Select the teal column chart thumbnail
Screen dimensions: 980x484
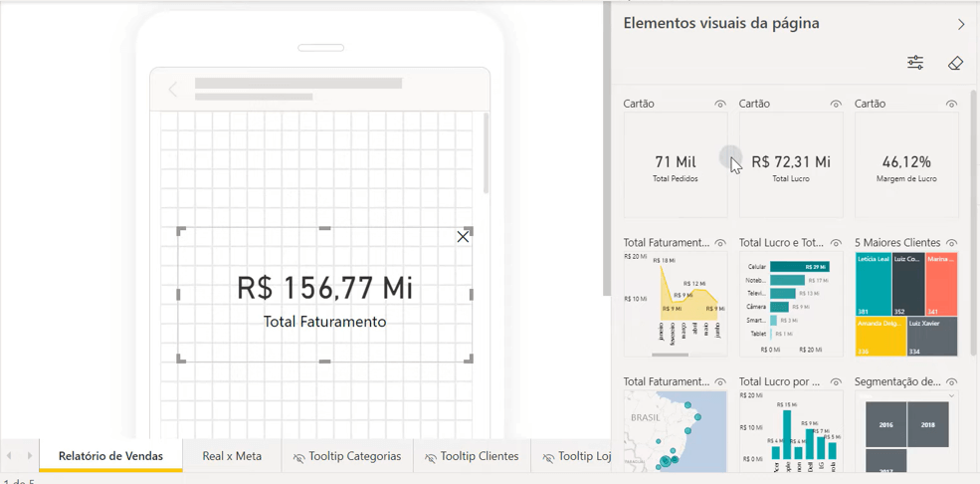(x=791, y=431)
